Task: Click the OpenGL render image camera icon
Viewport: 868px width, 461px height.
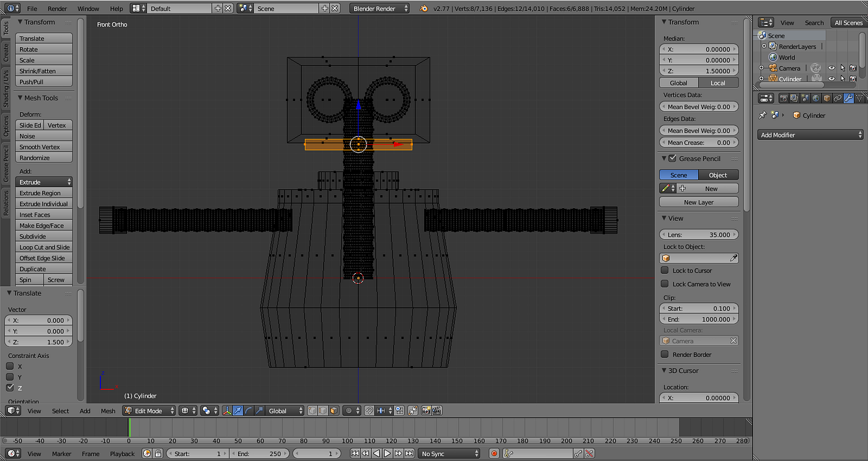Action: (x=426, y=411)
